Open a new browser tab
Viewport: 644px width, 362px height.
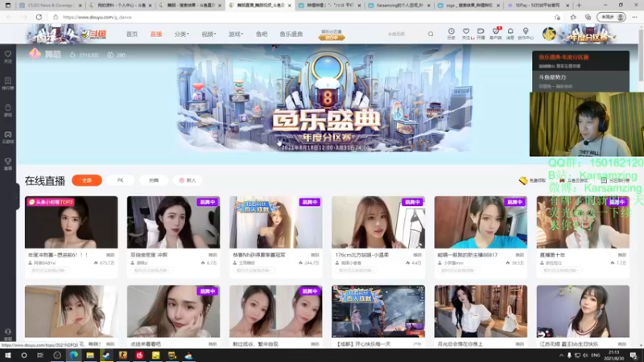(x=579, y=6)
